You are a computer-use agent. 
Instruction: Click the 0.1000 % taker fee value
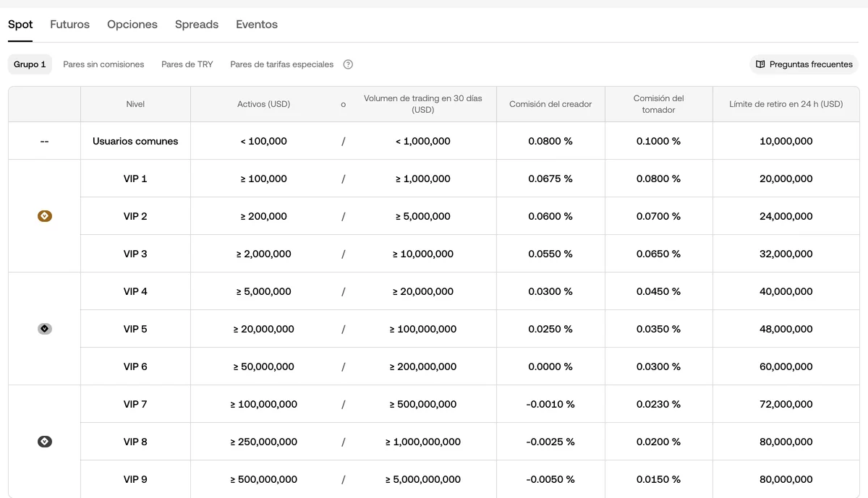(659, 141)
